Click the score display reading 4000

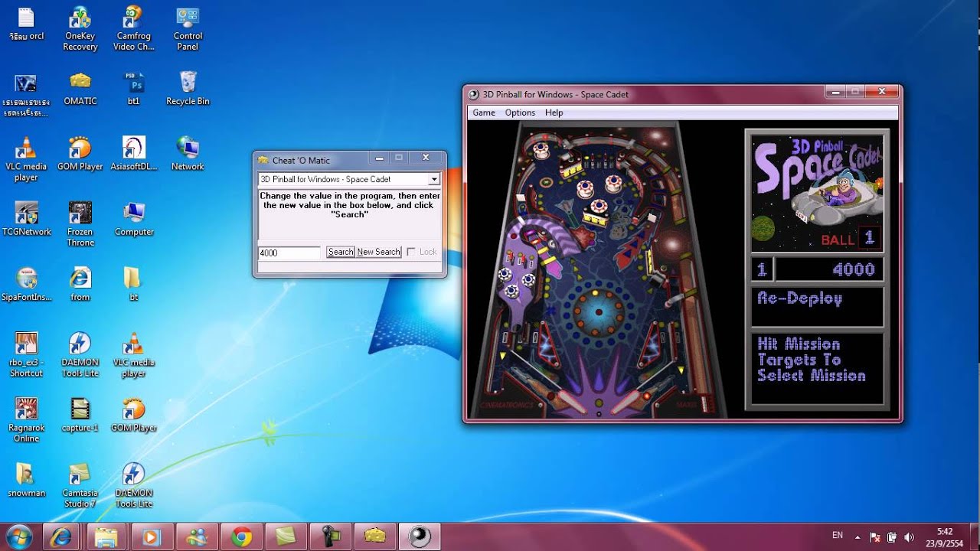(829, 269)
